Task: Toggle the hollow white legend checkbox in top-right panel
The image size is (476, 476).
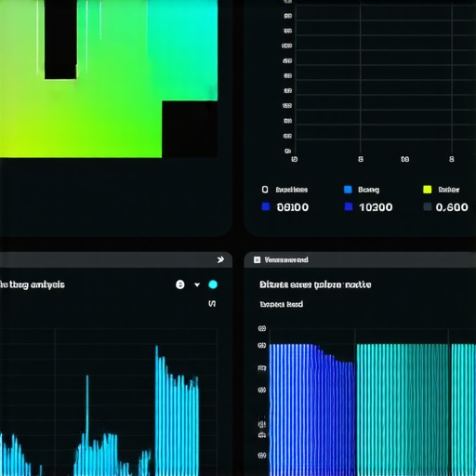Action: 265,190
